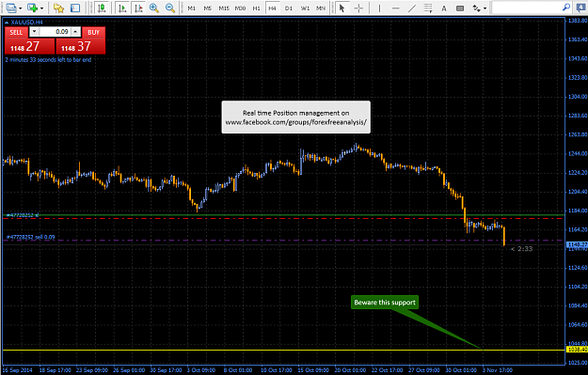588x375 pixels.
Task: Toggle chart shift icon
Action: (138, 8)
